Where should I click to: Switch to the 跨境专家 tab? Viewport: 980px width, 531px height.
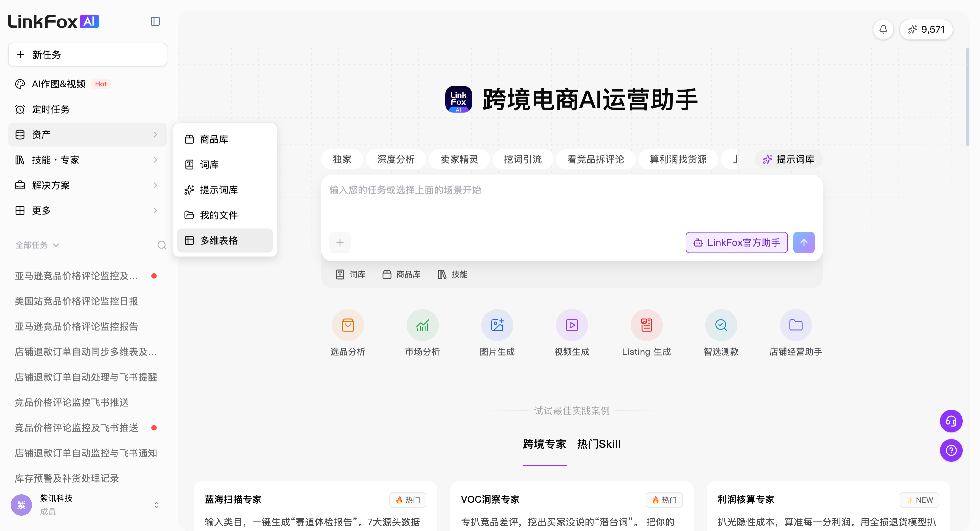click(x=544, y=444)
